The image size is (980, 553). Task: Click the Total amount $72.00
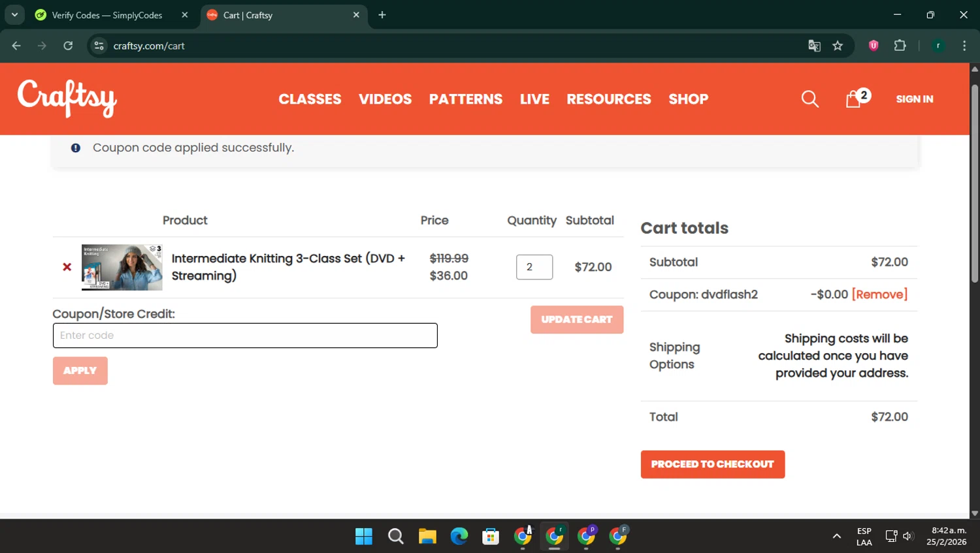pyautogui.click(x=889, y=417)
